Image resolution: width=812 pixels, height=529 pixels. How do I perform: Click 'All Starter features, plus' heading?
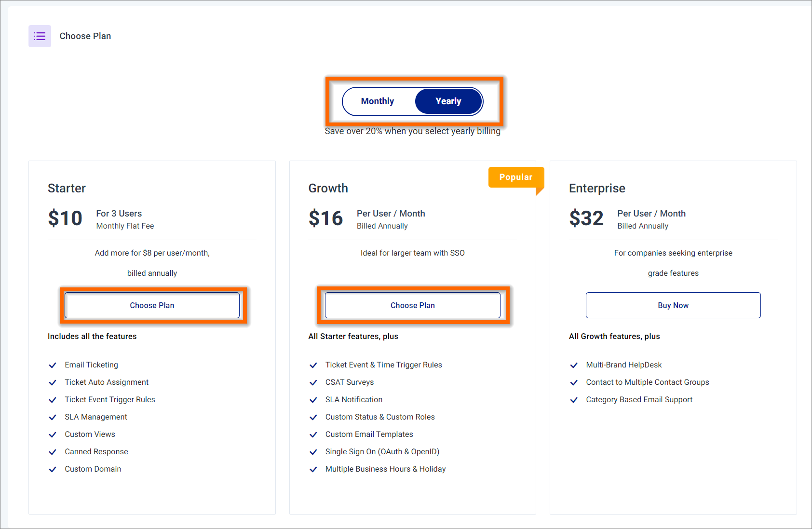(x=353, y=337)
